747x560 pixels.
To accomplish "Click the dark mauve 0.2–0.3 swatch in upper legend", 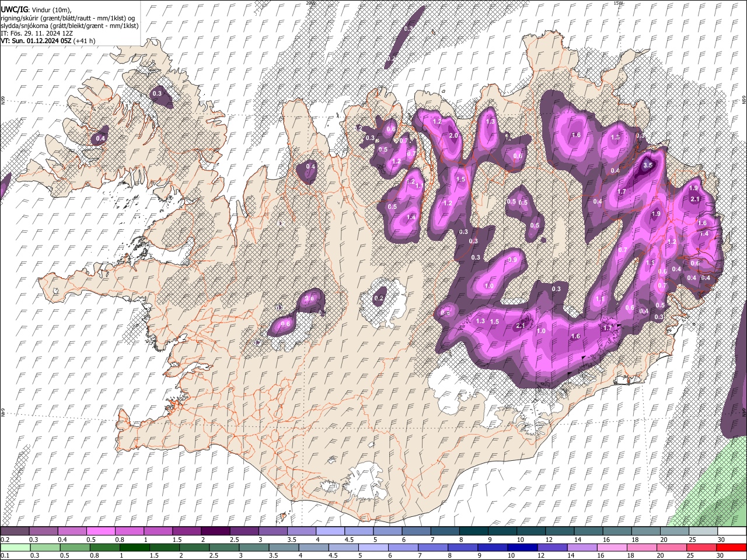I will (x=15, y=531).
